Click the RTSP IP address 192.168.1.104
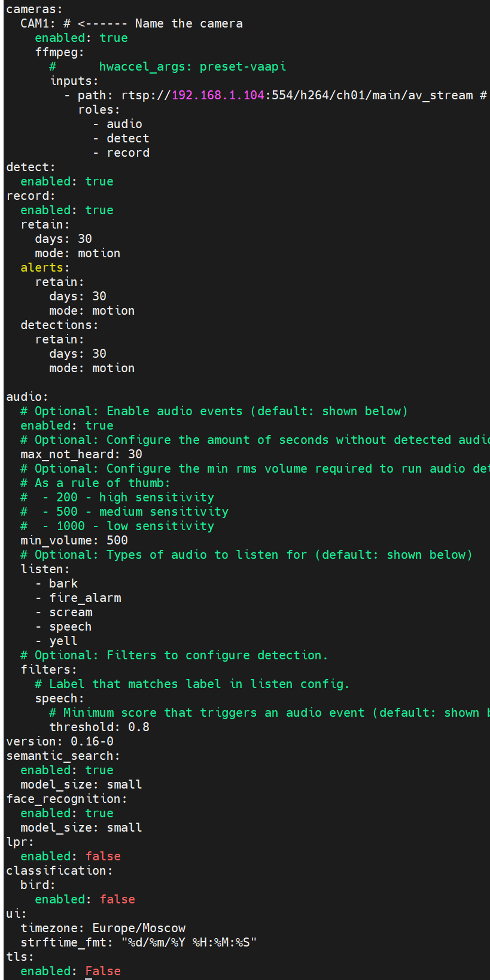Screen dimensions: 490x980 click(x=218, y=95)
